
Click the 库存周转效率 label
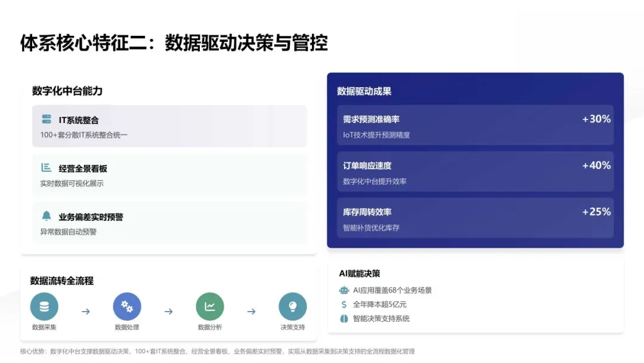tap(367, 212)
